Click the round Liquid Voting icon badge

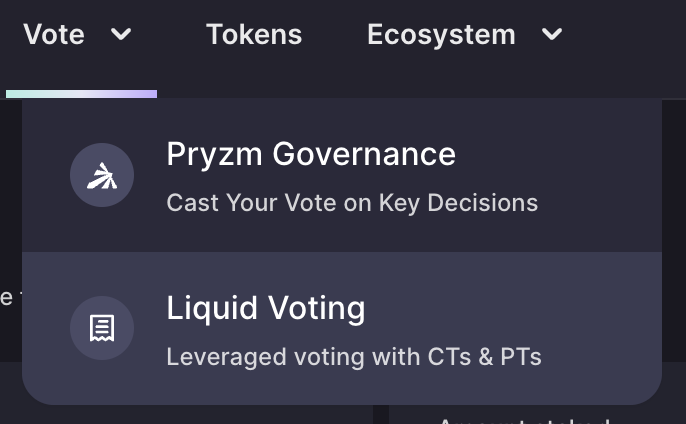pyautogui.click(x=102, y=328)
